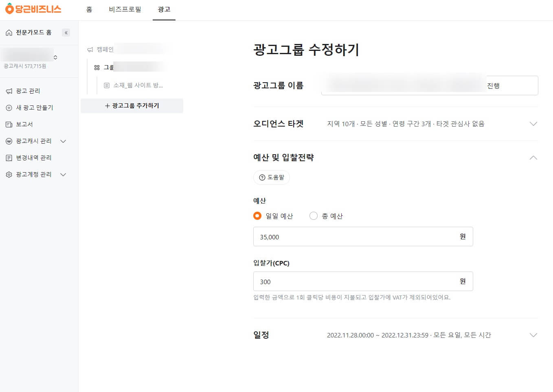553x392 pixels.
Task: Click the list icon for 변경내역 관리
Action: (x=9, y=158)
